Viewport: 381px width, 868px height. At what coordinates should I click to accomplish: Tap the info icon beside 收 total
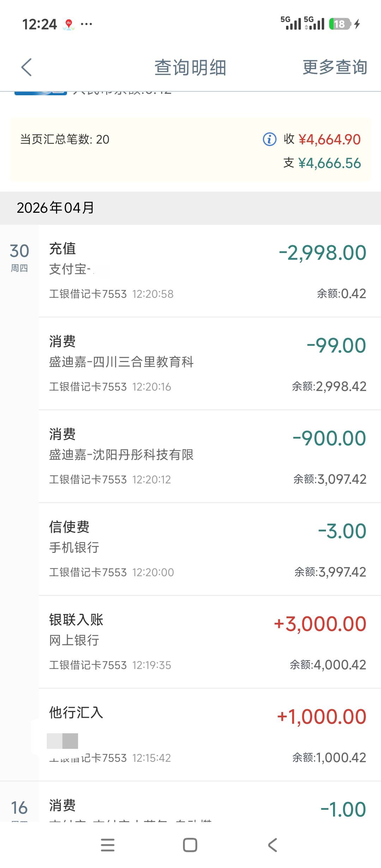[270, 139]
